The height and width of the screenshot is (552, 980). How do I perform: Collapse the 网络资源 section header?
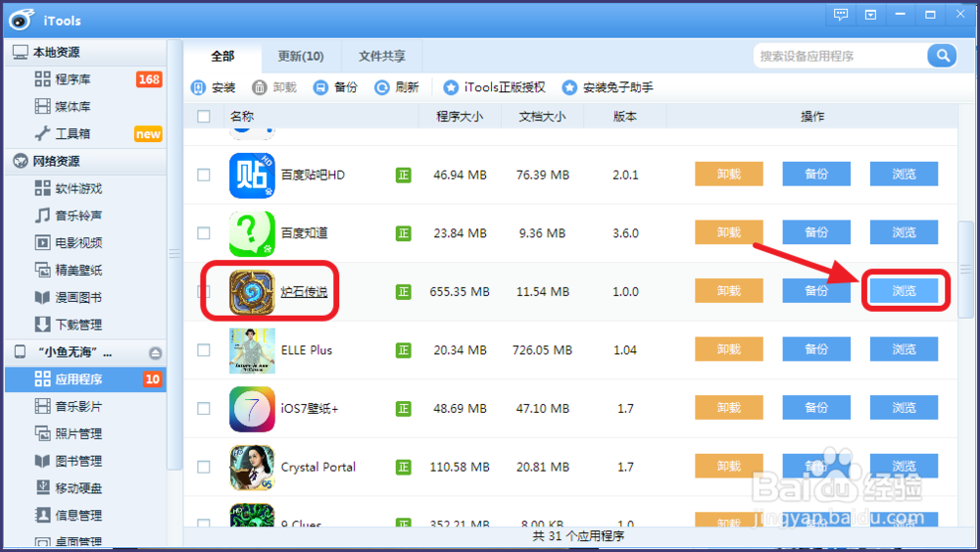(85, 162)
